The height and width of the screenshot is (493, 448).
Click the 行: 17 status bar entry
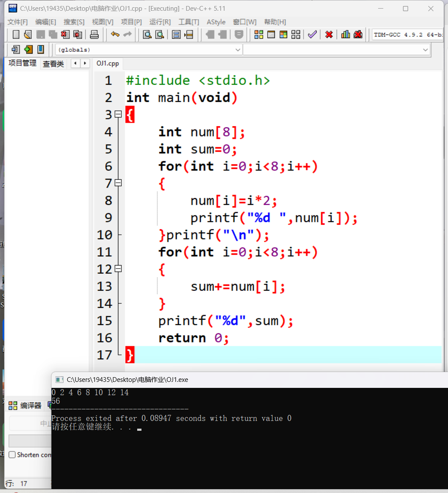[x=17, y=484]
